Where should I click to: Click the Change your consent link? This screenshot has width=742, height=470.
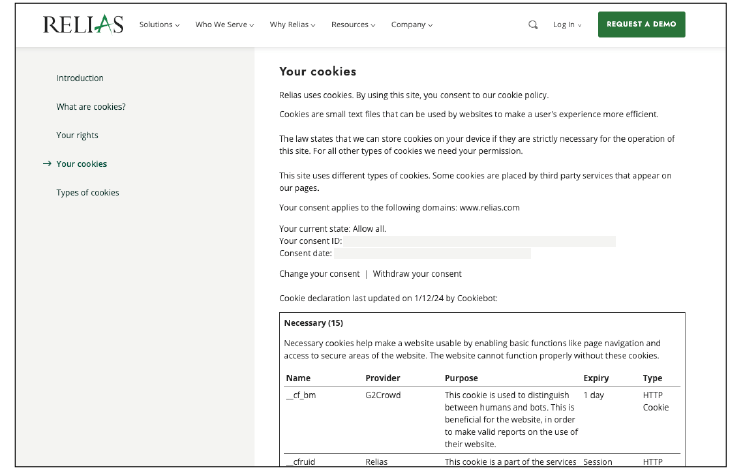coord(319,274)
